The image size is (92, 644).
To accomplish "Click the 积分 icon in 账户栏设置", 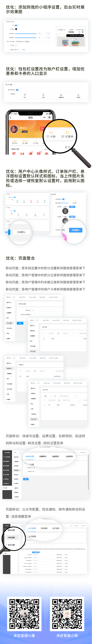I will pos(25,95).
